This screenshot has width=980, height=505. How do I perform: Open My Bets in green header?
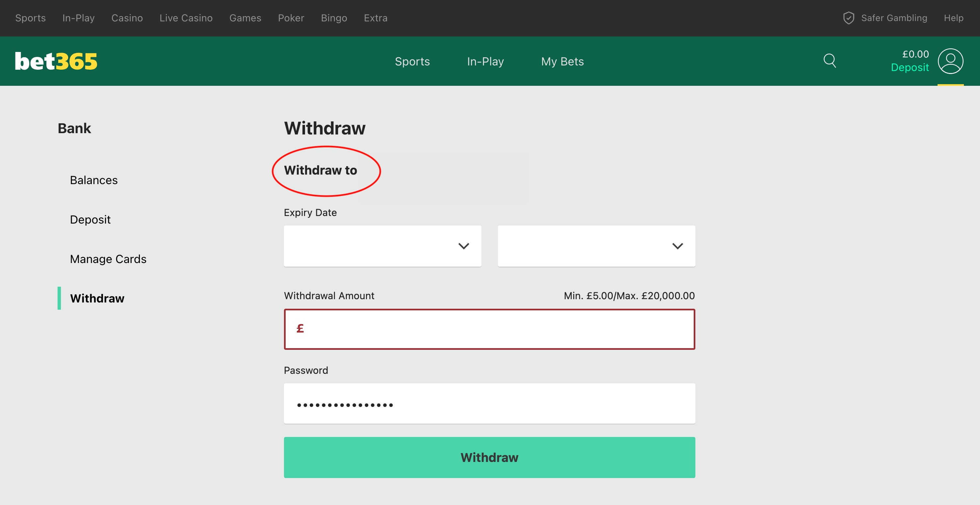click(562, 61)
